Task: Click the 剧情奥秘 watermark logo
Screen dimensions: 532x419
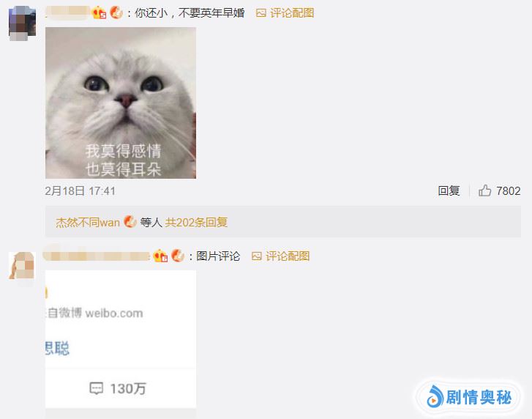Action: [470, 397]
